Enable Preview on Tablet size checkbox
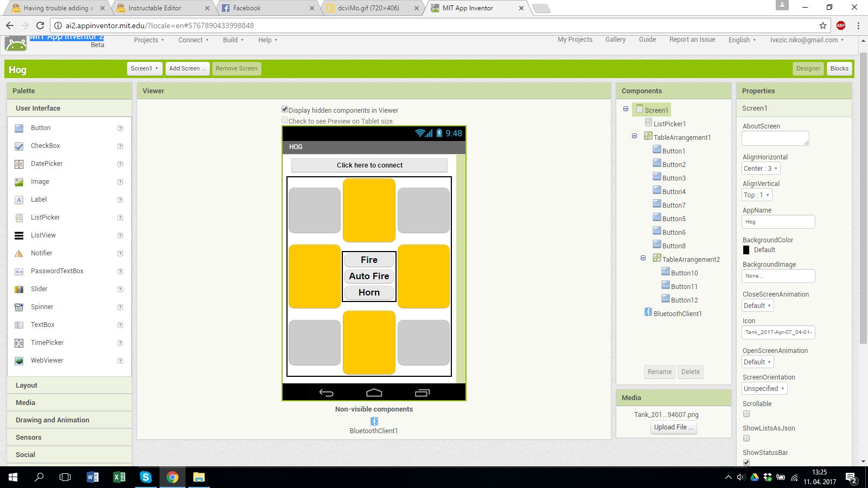The image size is (868, 488). click(285, 120)
